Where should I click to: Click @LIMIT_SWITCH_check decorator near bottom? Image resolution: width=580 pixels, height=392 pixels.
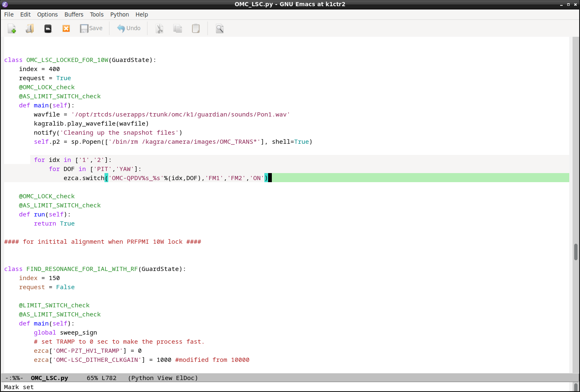tap(54, 305)
